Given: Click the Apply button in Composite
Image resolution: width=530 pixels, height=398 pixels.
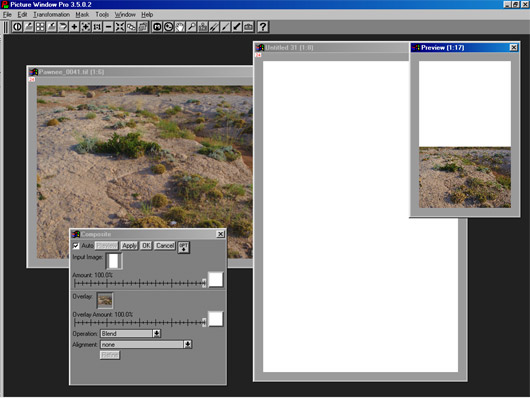Looking at the screenshot, I should tap(129, 245).
